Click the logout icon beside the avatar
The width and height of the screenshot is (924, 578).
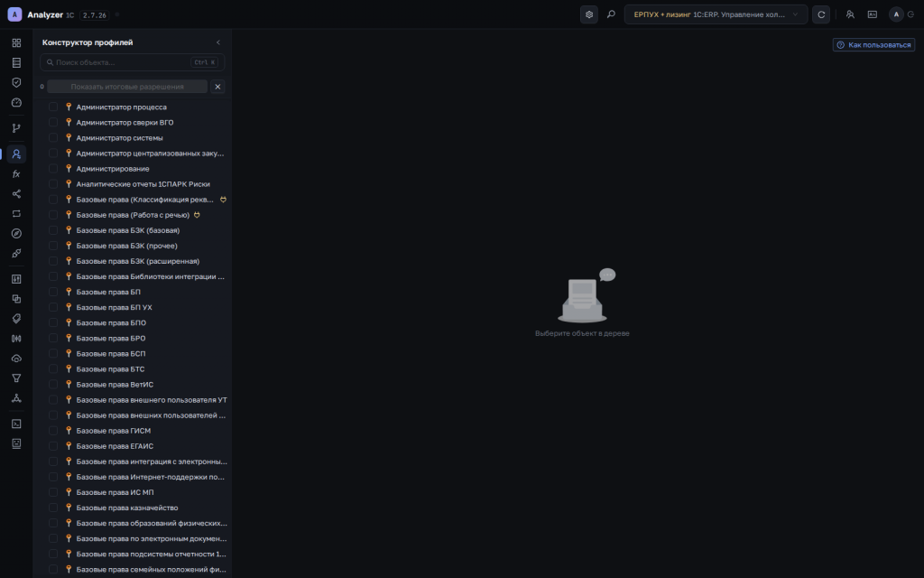pyautogui.click(x=911, y=14)
